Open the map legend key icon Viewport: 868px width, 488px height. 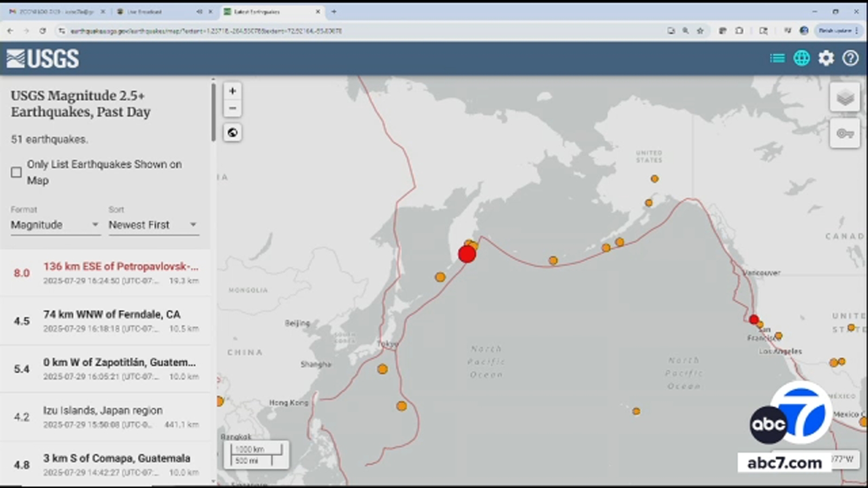(844, 133)
